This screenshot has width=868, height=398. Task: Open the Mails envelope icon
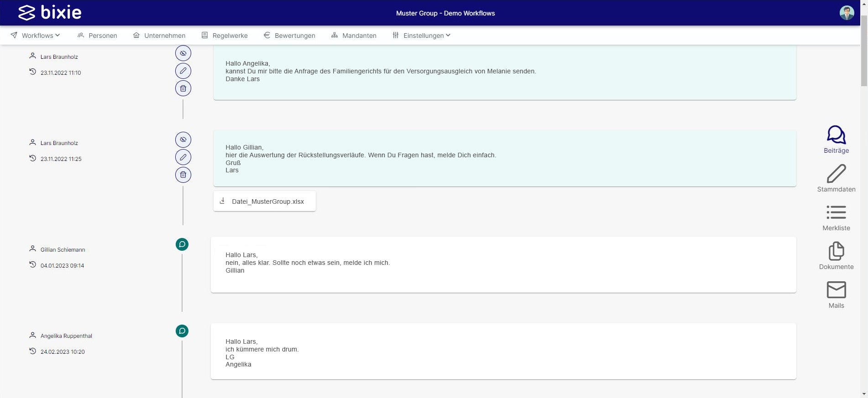point(836,290)
